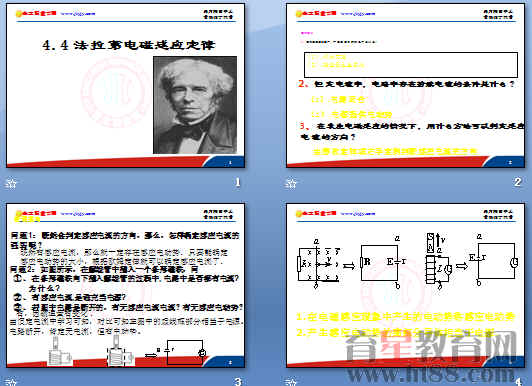Screen dimensions: 532x386
Task: Click the slide number 2 label
Action: coord(517,182)
